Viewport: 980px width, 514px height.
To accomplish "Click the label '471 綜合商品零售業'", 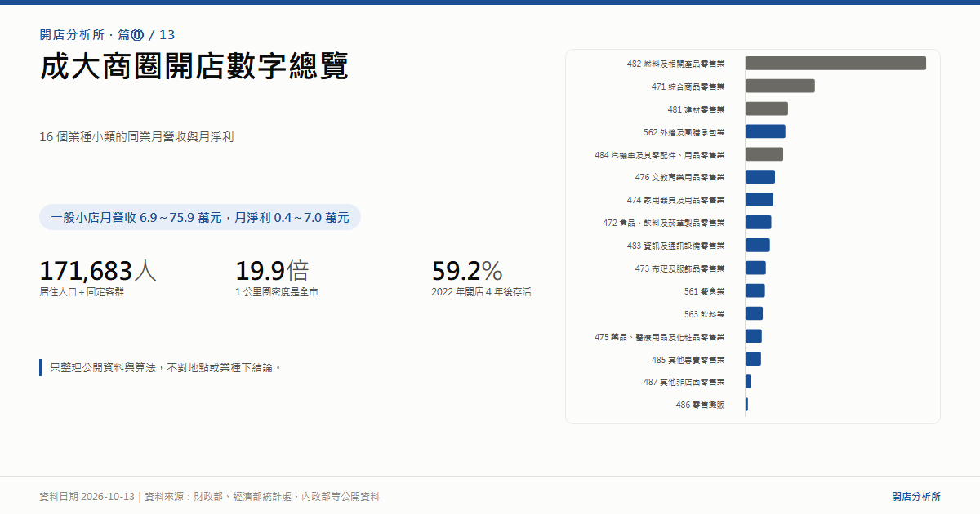I will (688, 86).
